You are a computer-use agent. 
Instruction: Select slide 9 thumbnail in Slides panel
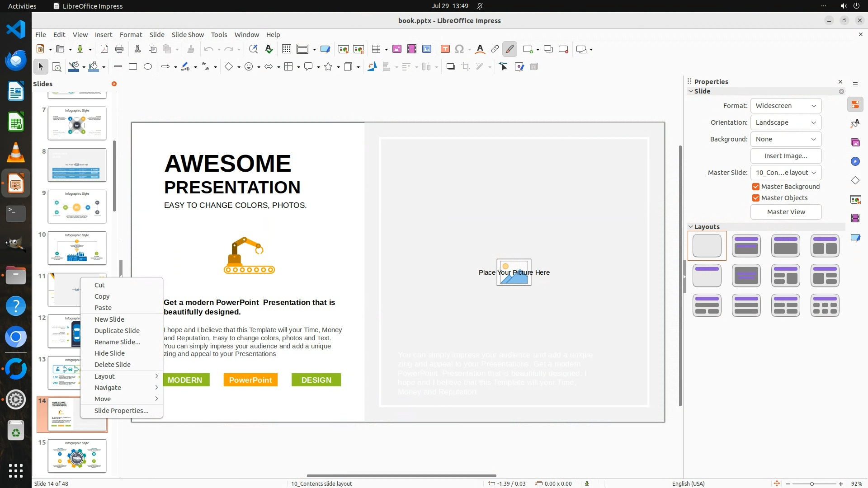point(77,206)
